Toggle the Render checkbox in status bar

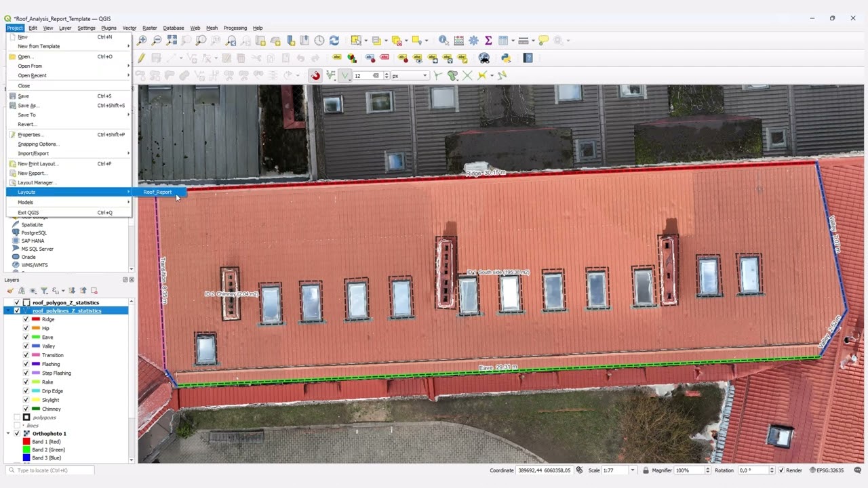coord(781,470)
